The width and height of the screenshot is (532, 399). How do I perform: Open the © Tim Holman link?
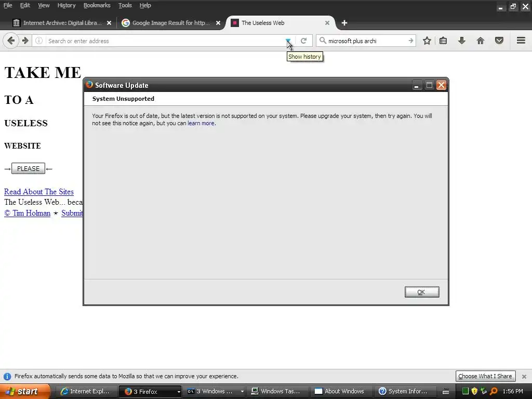pos(27,213)
